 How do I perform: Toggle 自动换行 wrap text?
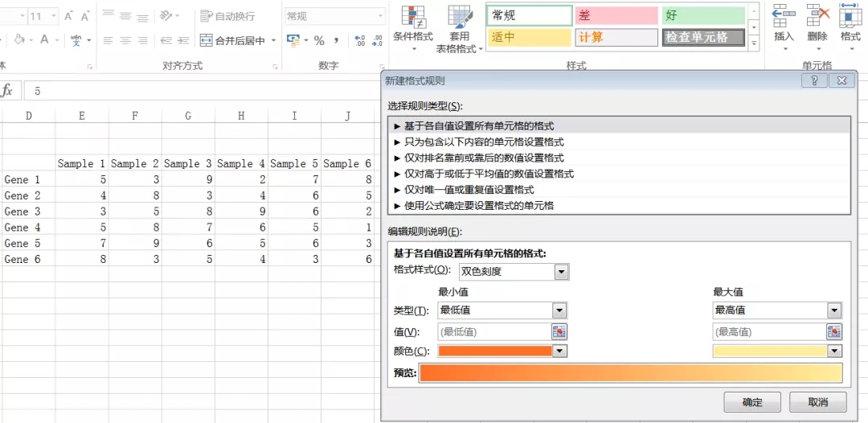point(227,16)
